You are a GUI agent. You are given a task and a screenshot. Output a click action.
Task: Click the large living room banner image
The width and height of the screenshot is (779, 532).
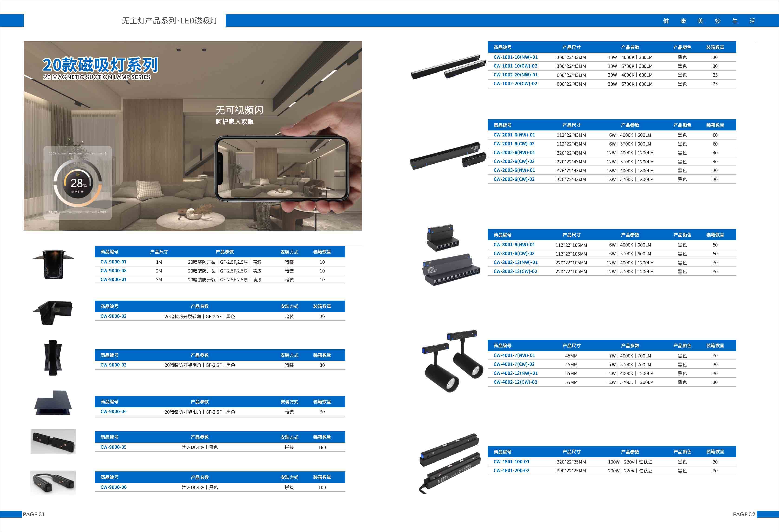point(193,136)
